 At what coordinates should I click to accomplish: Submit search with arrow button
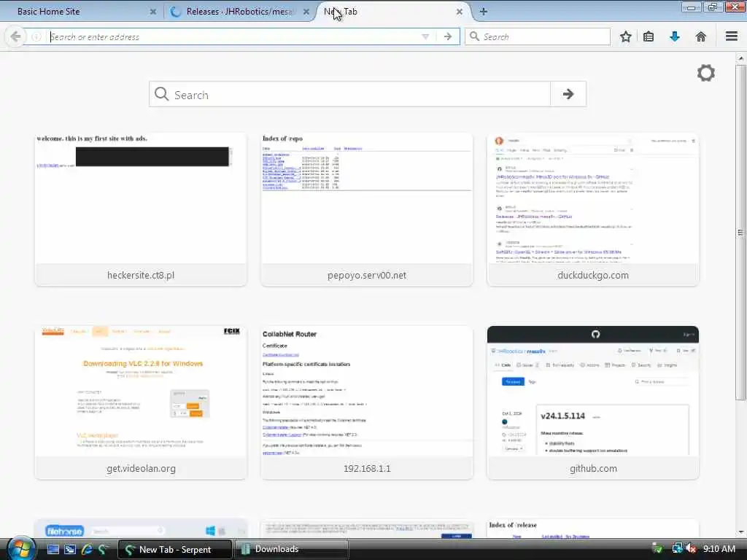pyautogui.click(x=568, y=94)
